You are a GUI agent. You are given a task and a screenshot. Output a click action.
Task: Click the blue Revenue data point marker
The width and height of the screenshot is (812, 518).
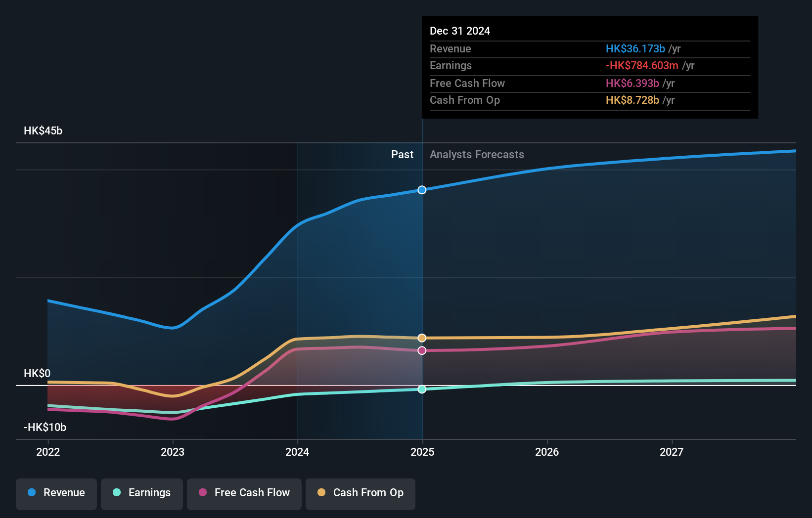coord(422,190)
